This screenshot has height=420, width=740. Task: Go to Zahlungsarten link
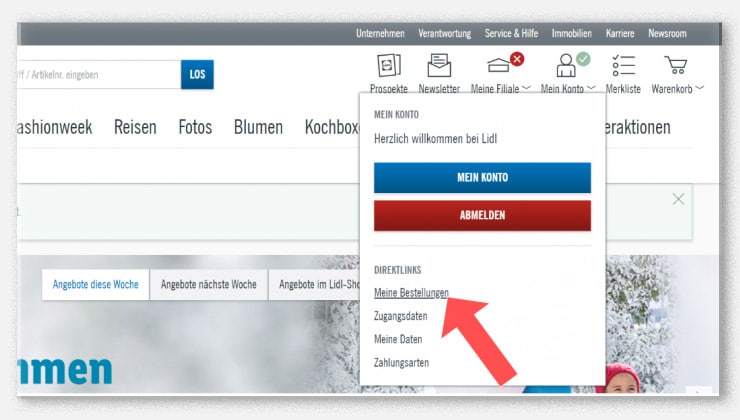(x=401, y=362)
